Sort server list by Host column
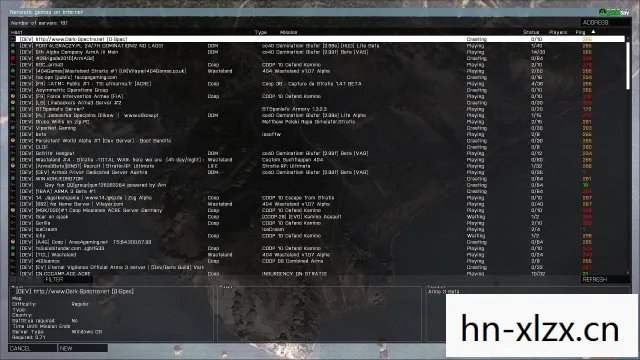 click(17, 32)
